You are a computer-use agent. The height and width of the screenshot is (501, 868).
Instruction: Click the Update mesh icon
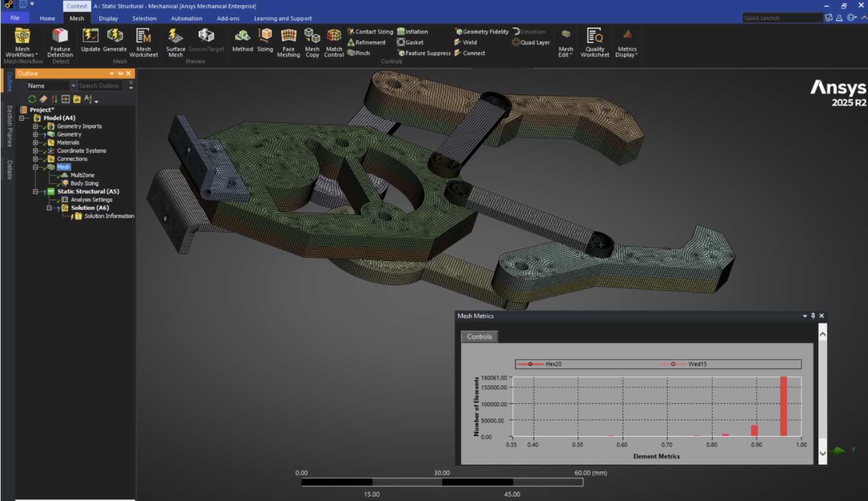90,41
